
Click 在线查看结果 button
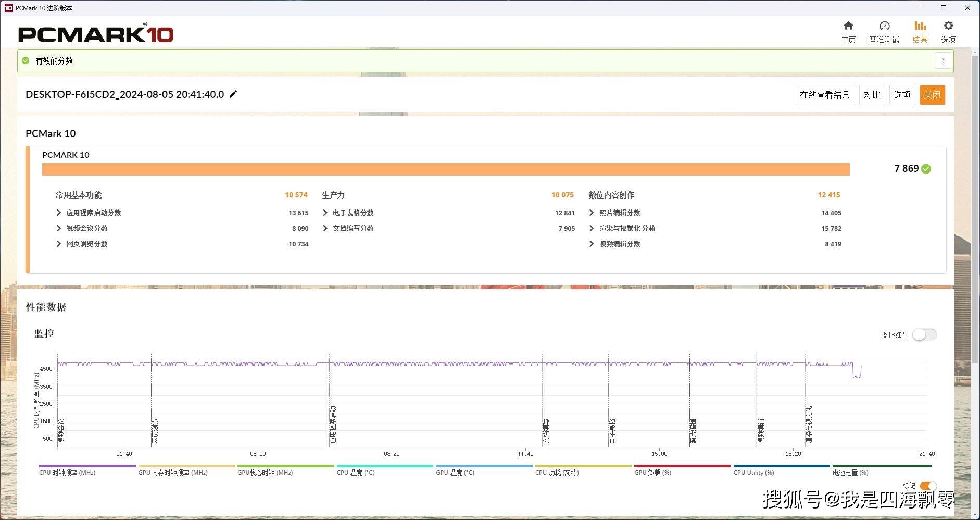pyautogui.click(x=825, y=95)
